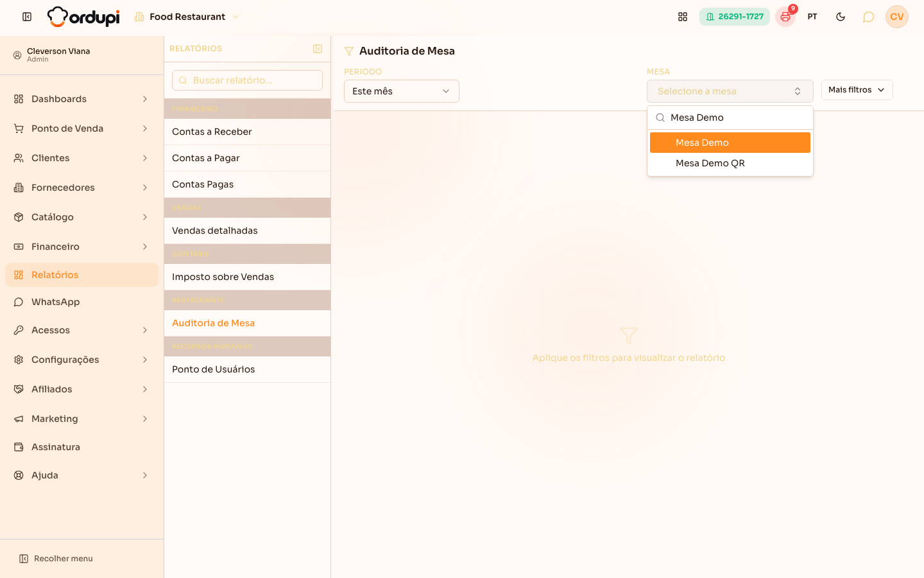Expand Ponto de Venda sidebar menu
The height and width of the screenshot is (578, 924).
point(81,128)
